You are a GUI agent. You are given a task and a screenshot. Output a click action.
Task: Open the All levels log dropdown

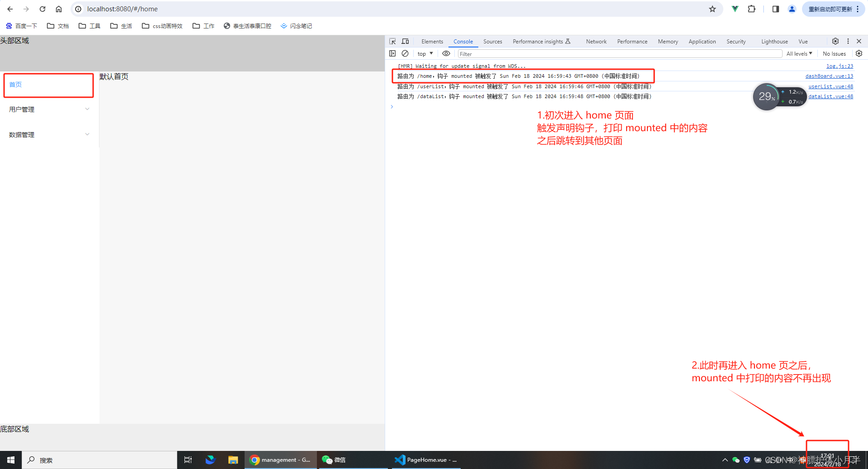799,54
